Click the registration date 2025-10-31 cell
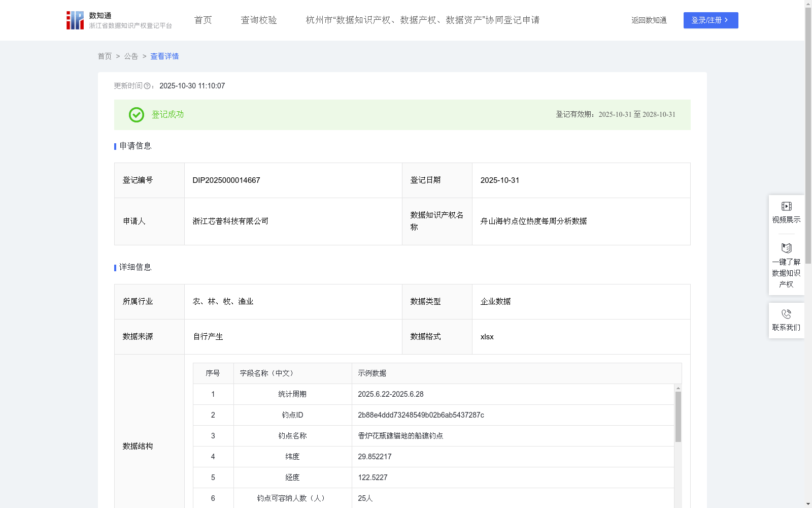This screenshot has height=508, width=812. click(x=581, y=180)
